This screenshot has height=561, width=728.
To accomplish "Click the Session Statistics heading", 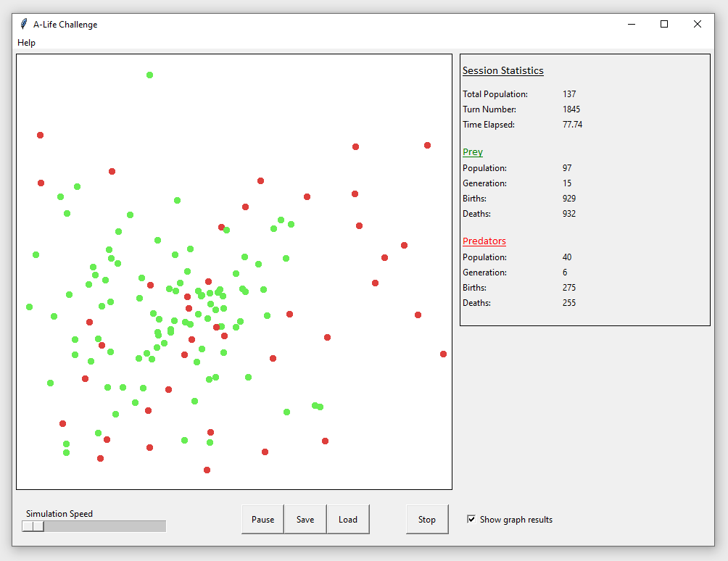I will click(x=503, y=71).
